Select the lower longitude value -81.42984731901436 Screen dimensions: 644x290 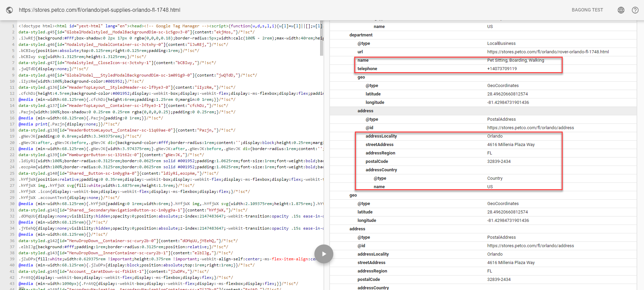point(508,221)
